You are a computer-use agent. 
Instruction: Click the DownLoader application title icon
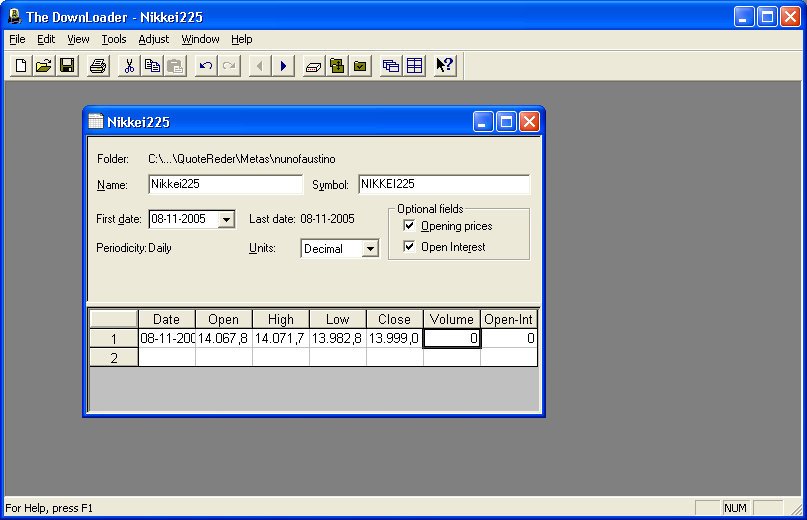14,16
